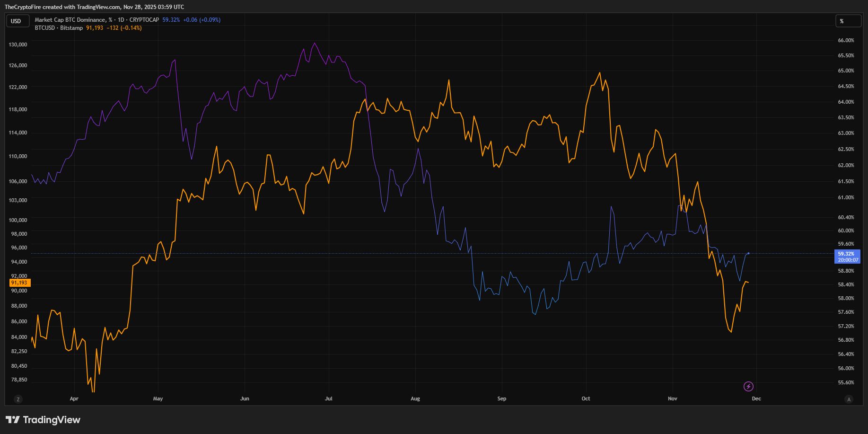Open the Bitstamp exchange selector in the legend
This screenshot has width=868, height=434.
[x=70, y=28]
